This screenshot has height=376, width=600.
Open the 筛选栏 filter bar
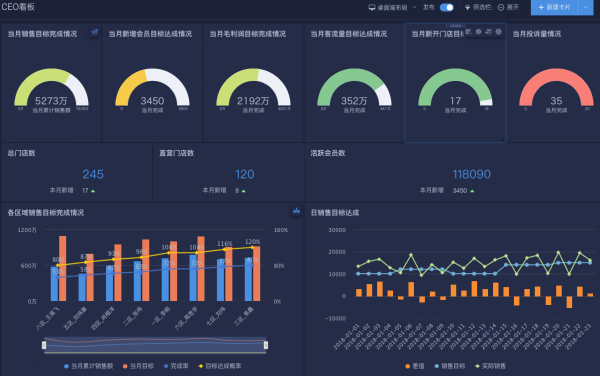tap(478, 7)
